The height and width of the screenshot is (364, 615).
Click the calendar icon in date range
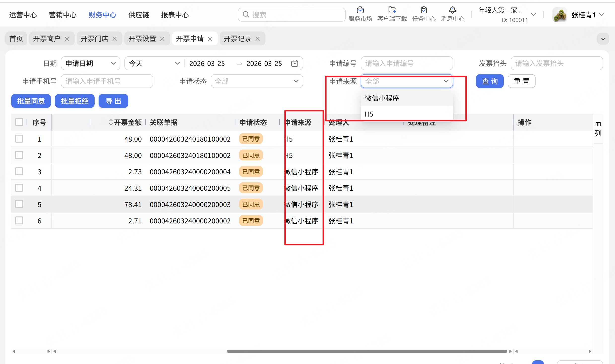pos(294,63)
